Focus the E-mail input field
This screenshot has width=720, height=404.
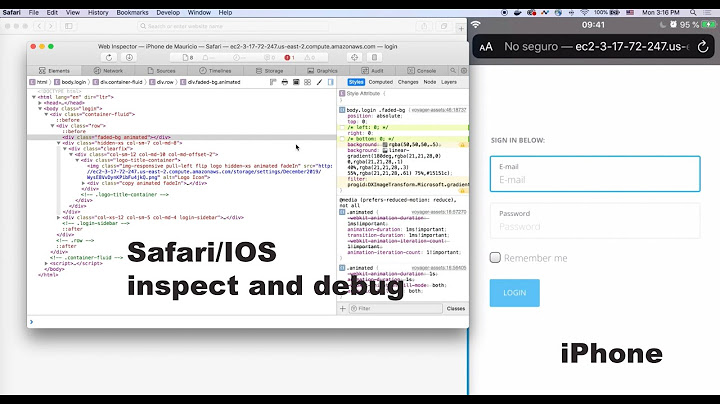click(x=595, y=174)
